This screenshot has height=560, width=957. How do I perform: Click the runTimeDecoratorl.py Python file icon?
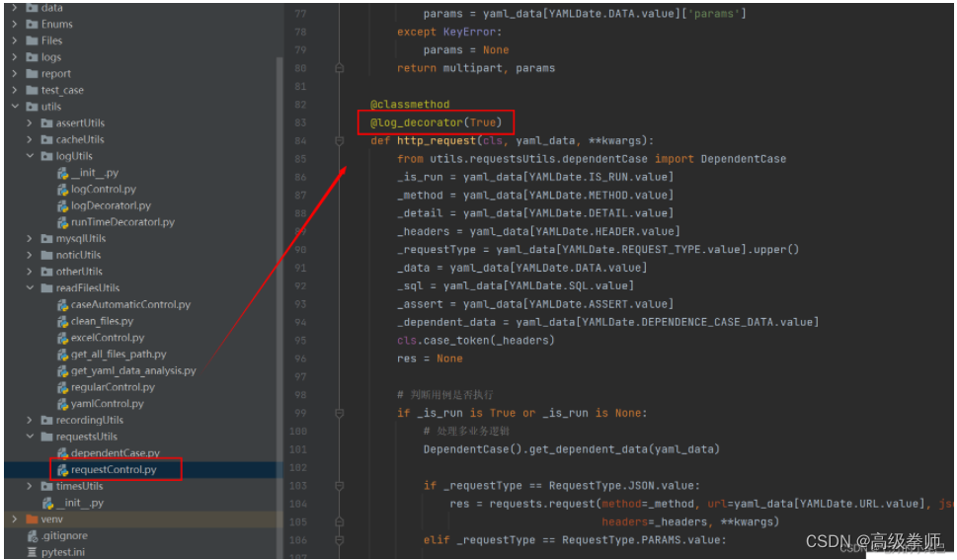[62, 222]
